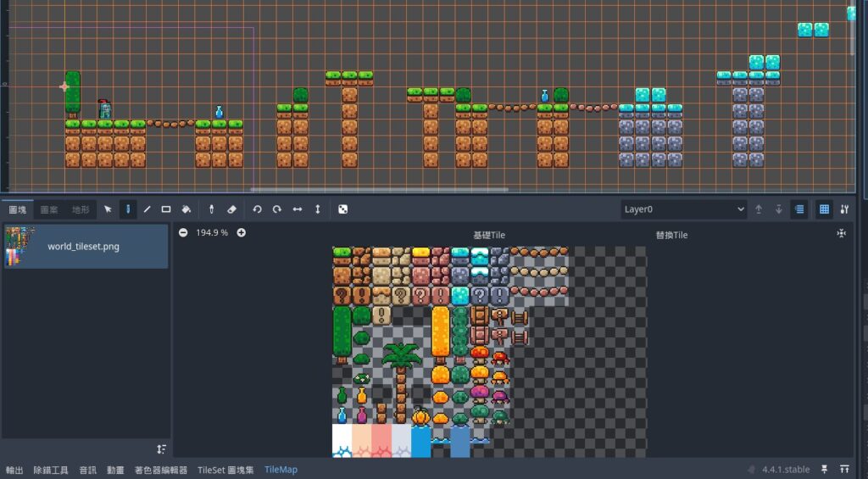
Task: Pick the tile eyedropper tool
Action: click(211, 209)
